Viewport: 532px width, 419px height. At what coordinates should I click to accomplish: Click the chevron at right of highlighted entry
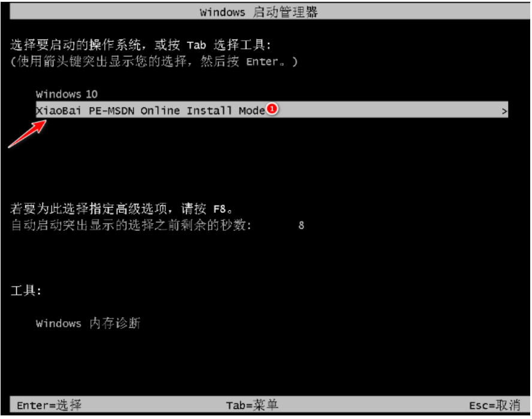(x=504, y=111)
